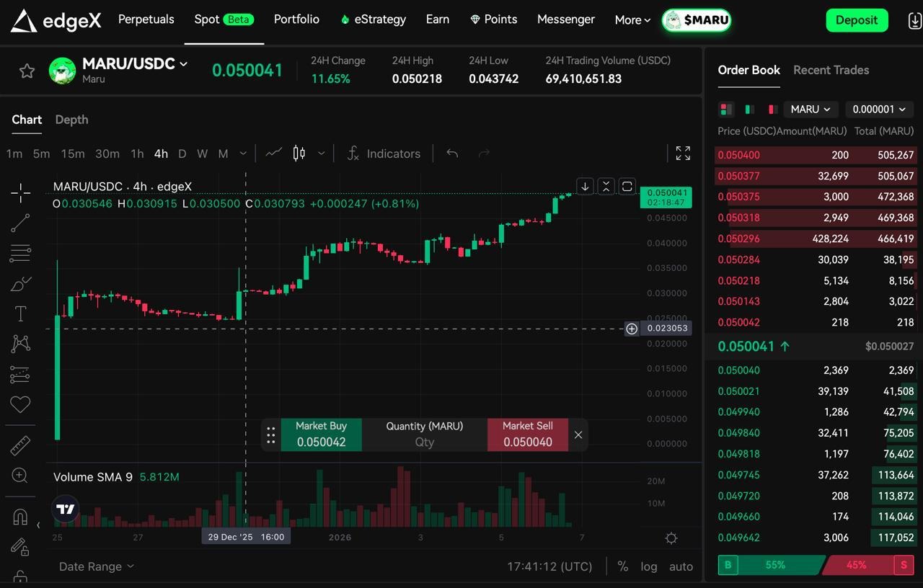Open the prediction and measurement tools
Screen dimensions: 923x588
[20, 374]
